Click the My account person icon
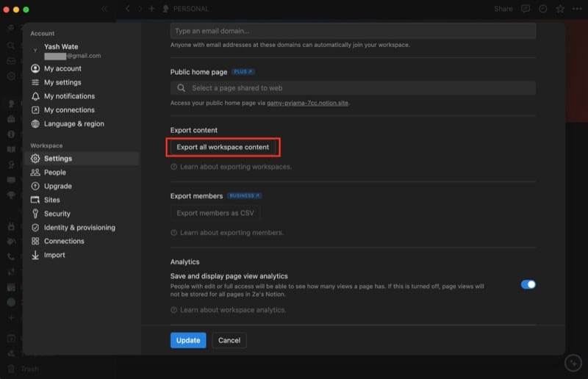The height and width of the screenshot is (379, 588). click(x=35, y=68)
